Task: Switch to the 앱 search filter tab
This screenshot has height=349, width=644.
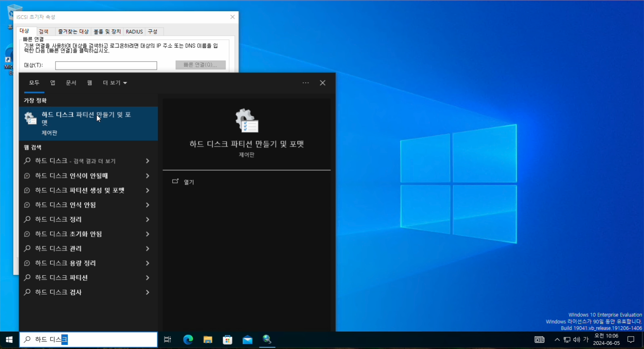Action: pyautogui.click(x=53, y=83)
